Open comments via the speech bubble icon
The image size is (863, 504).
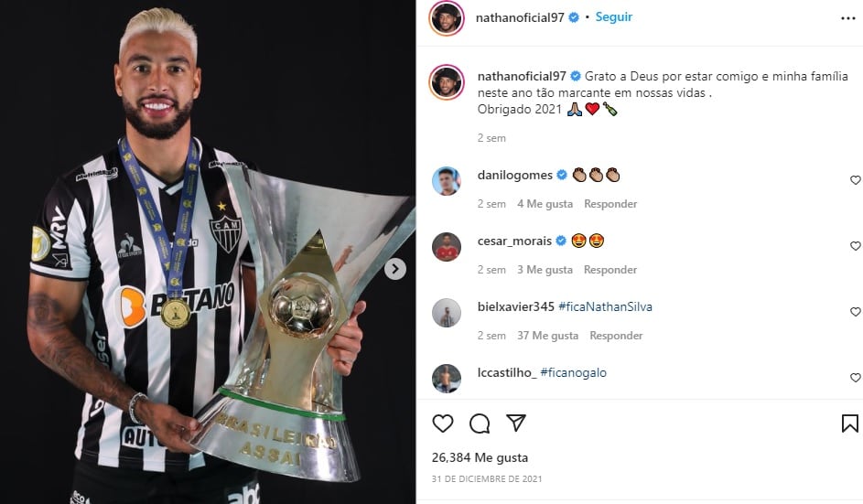[480, 424]
